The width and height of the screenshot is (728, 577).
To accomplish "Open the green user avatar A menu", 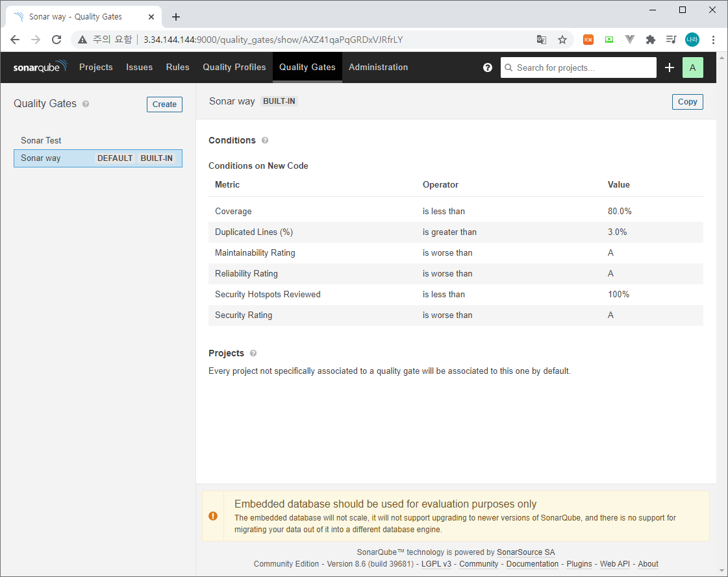I will click(x=692, y=68).
